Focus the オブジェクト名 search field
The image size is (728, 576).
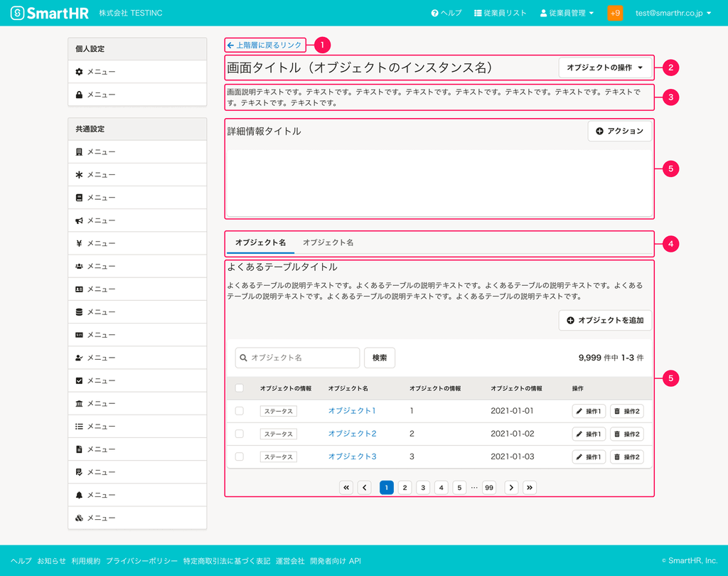coord(297,358)
